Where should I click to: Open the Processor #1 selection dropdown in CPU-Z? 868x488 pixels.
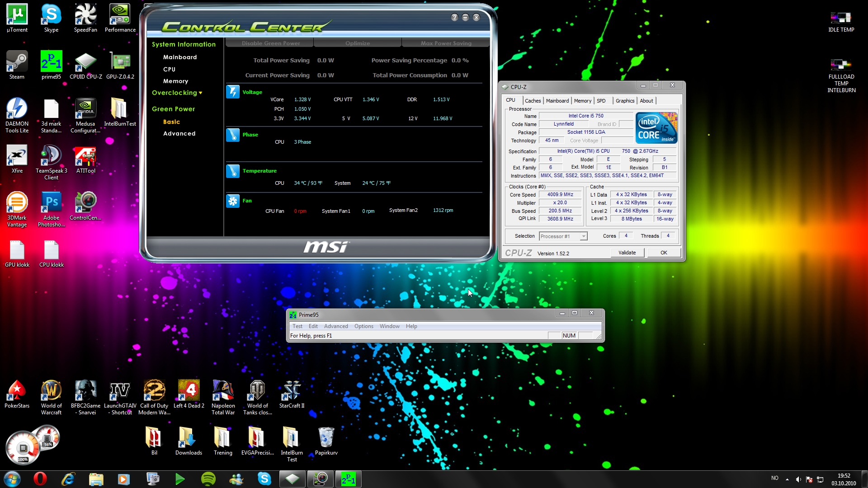coord(563,236)
